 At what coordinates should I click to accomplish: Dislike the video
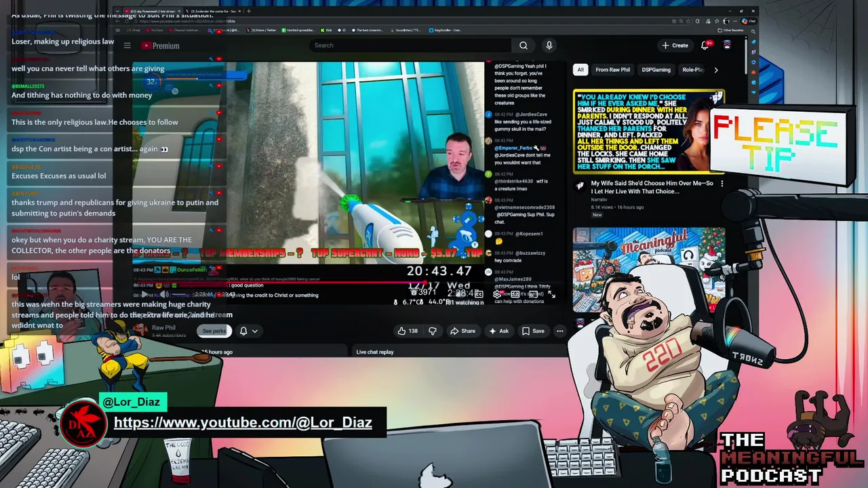coord(433,331)
